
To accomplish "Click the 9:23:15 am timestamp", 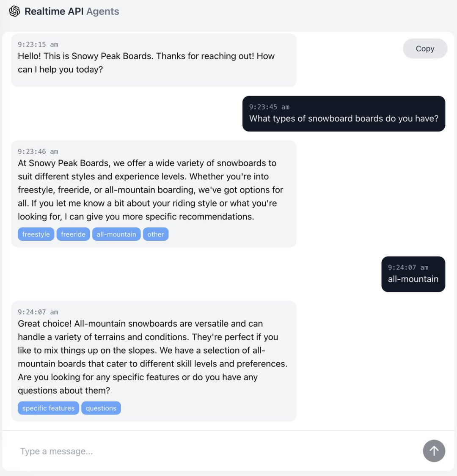I will point(38,44).
